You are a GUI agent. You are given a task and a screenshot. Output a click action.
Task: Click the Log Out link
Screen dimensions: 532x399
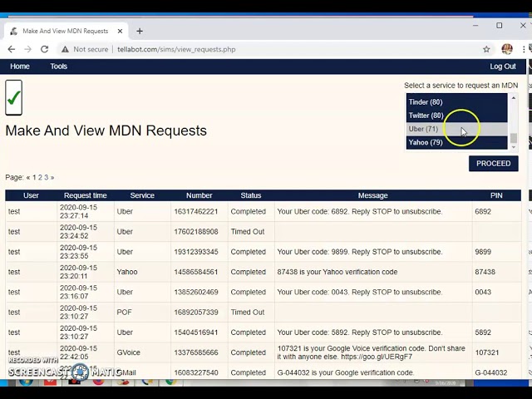503,66
